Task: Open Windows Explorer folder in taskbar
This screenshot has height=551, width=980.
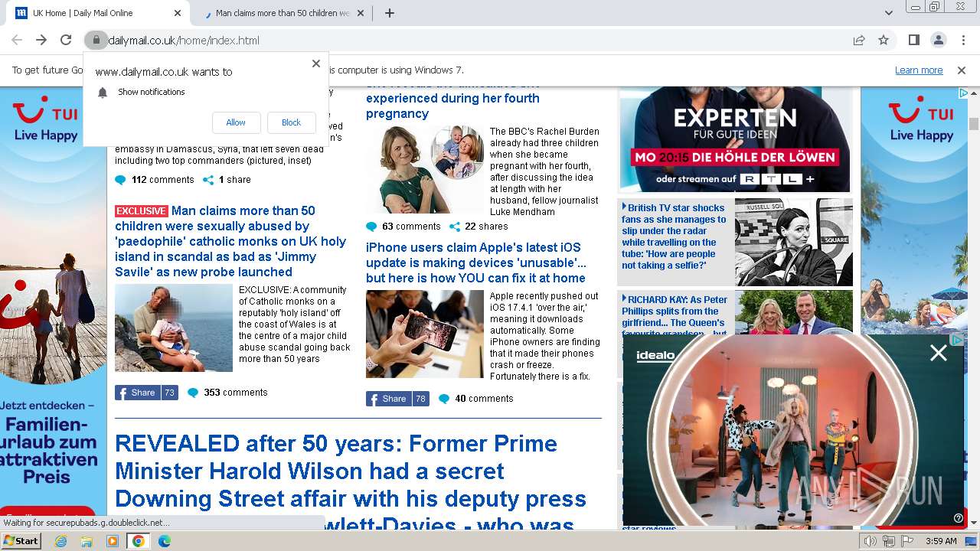Action: (x=87, y=541)
